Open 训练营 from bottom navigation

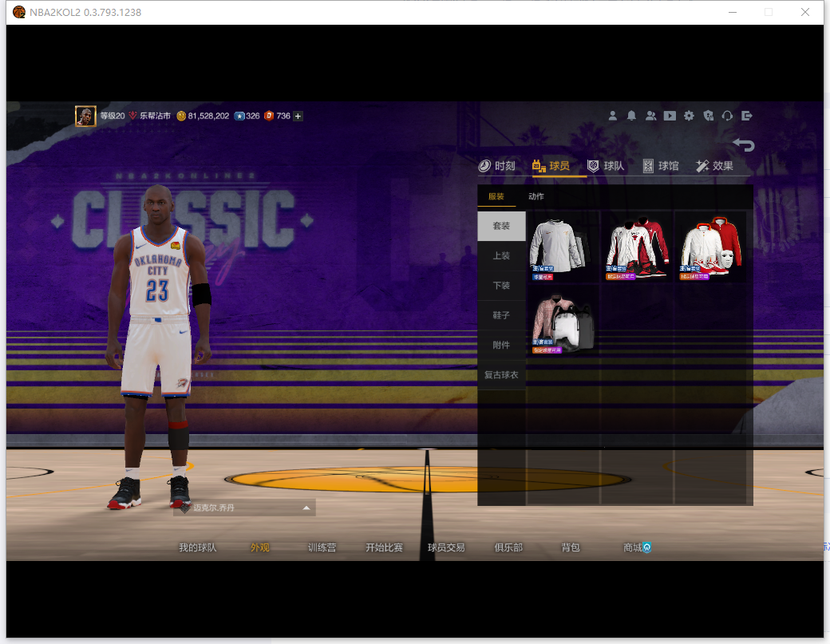322,547
